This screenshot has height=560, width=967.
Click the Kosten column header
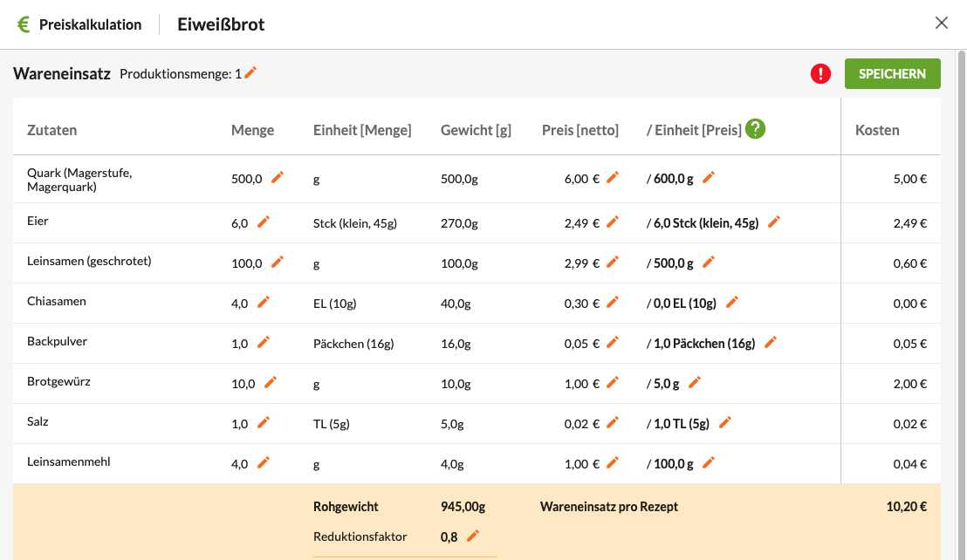click(x=877, y=130)
